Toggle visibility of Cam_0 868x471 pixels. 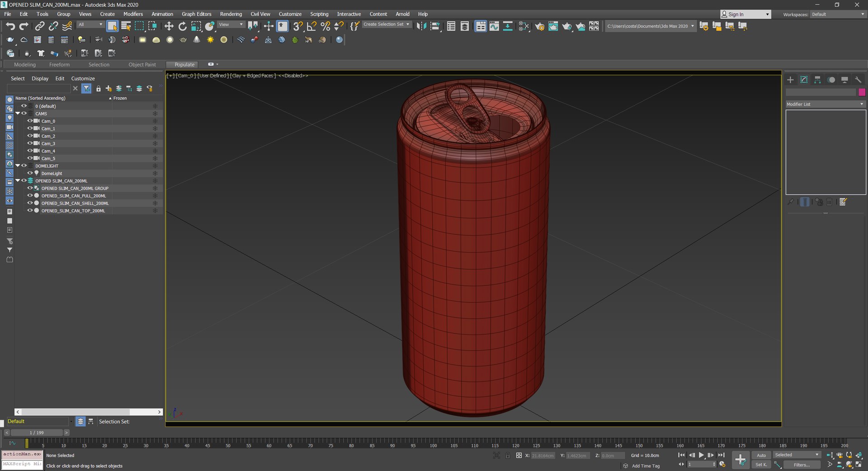tap(30, 121)
